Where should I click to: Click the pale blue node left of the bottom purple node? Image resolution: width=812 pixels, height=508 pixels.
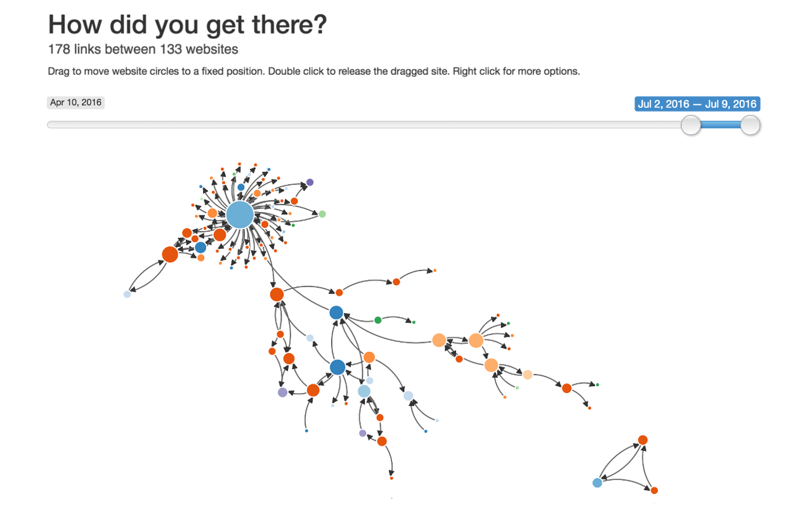point(364,391)
